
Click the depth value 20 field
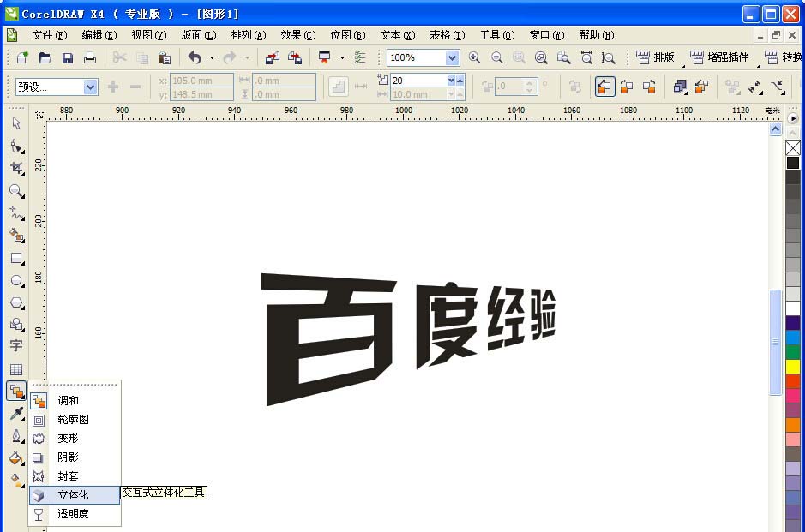click(x=418, y=81)
